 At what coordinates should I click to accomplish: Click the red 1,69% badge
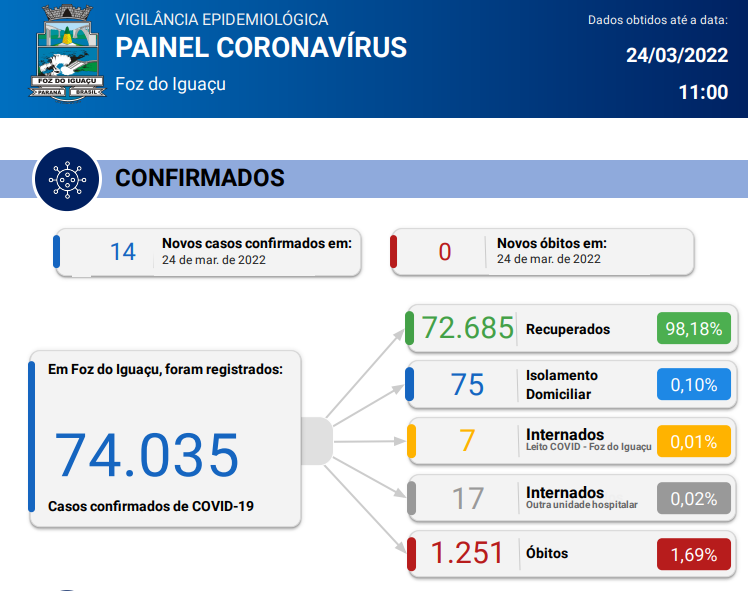tap(694, 554)
